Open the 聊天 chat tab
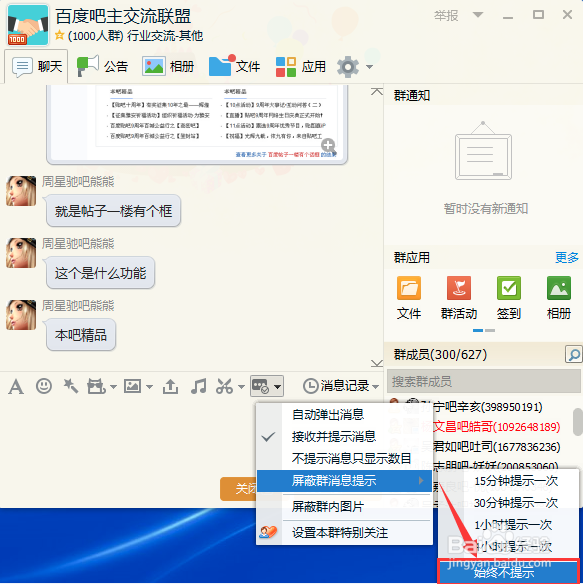 36,67
